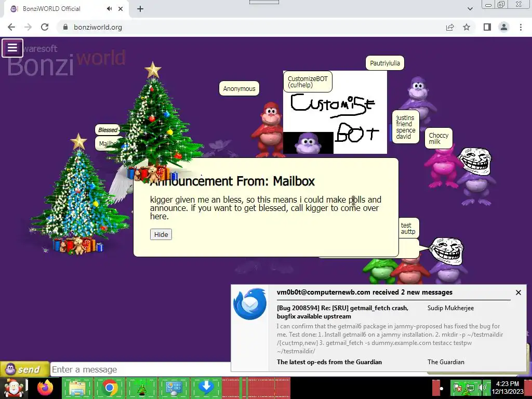
Task: Launch Firefox from the taskbar
Action: pos(46,388)
